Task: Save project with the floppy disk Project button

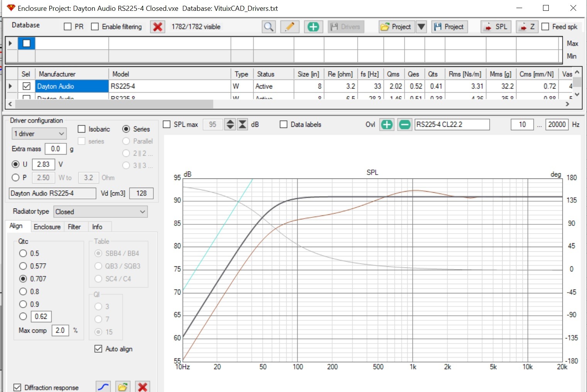Action: click(449, 27)
